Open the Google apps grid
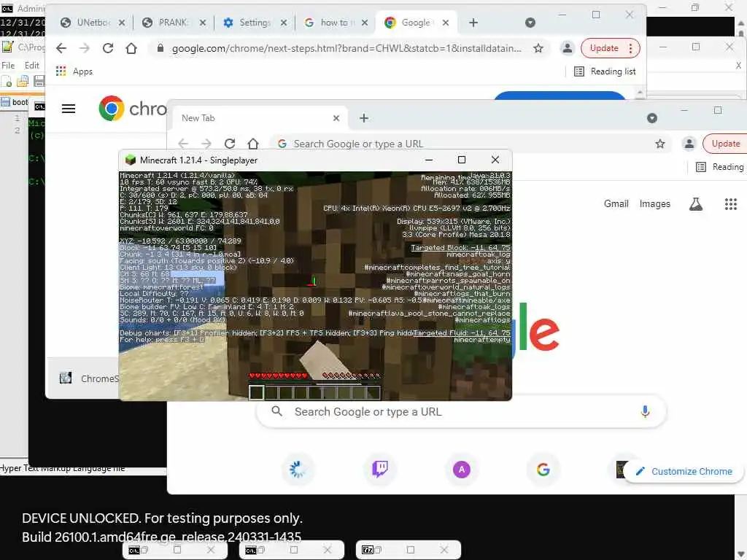 click(x=731, y=204)
